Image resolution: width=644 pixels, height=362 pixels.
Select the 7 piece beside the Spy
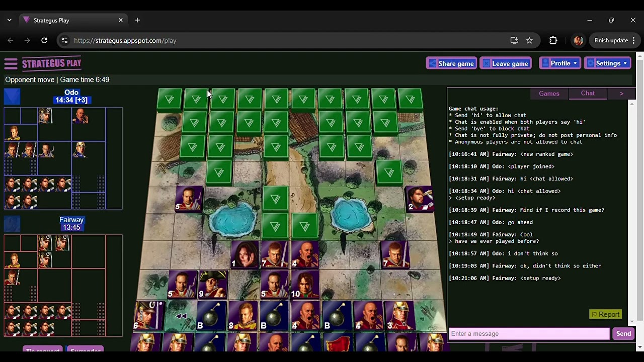(x=275, y=255)
